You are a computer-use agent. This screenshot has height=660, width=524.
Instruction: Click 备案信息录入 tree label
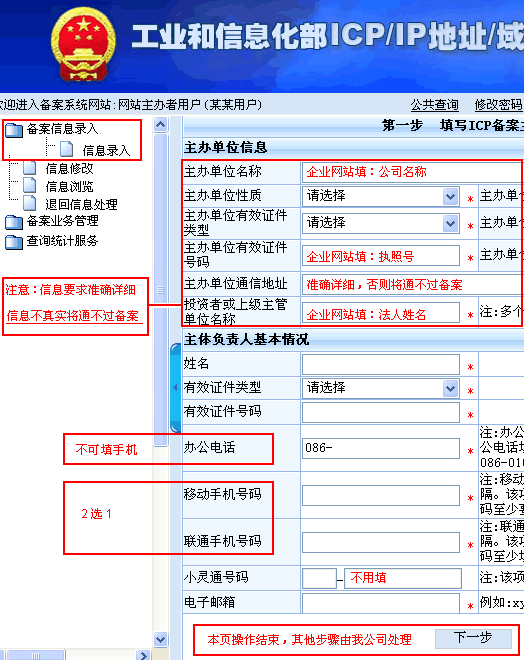click(62, 128)
